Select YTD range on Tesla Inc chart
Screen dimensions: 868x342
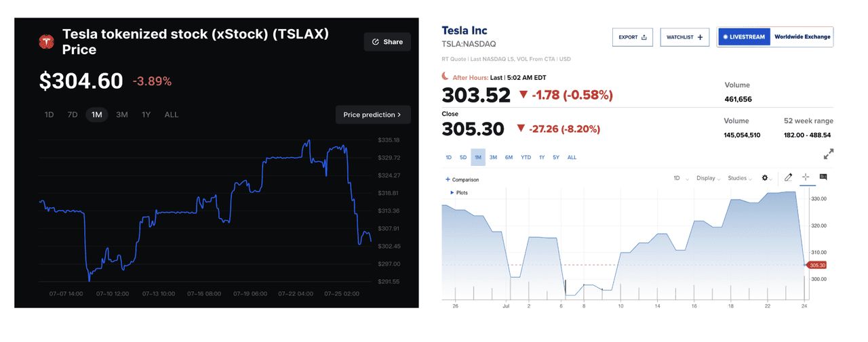point(526,157)
